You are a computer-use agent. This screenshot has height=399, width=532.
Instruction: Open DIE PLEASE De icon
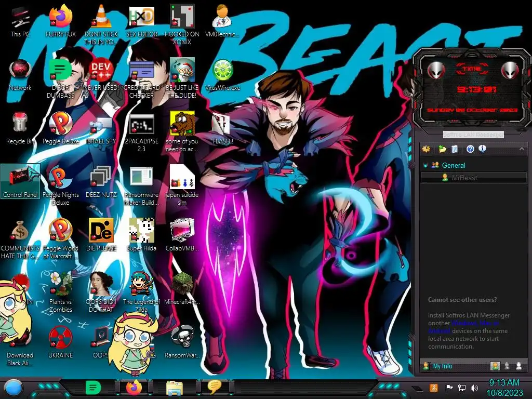[x=101, y=235]
